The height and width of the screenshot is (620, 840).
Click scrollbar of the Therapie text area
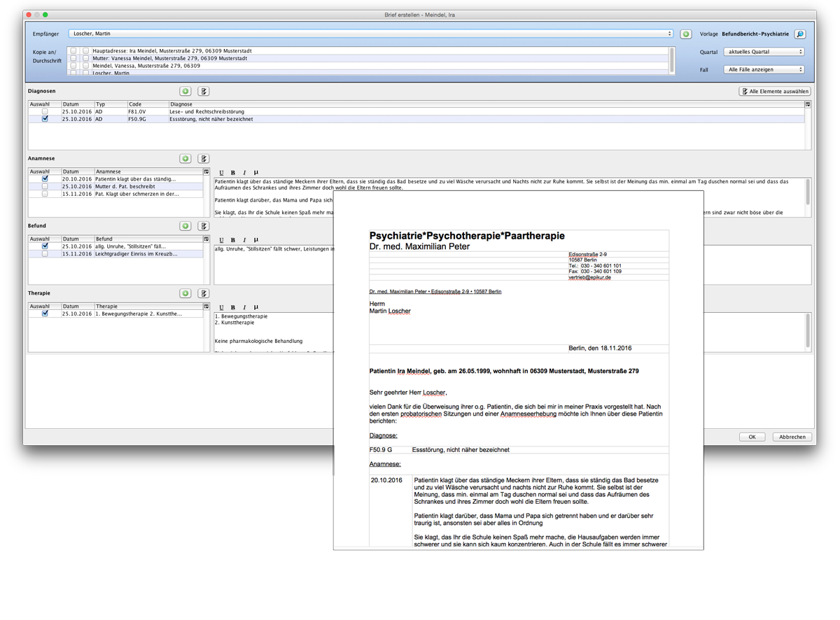tap(808, 332)
